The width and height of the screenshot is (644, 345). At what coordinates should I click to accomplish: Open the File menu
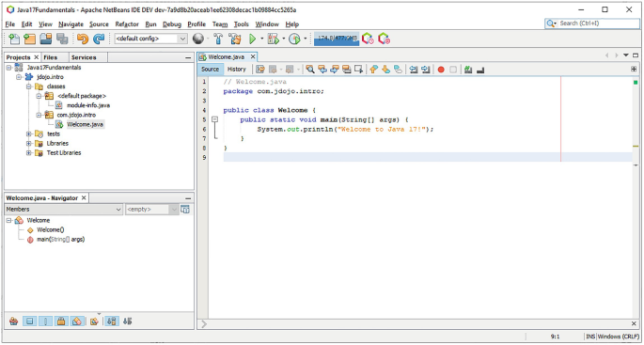click(10, 24)
